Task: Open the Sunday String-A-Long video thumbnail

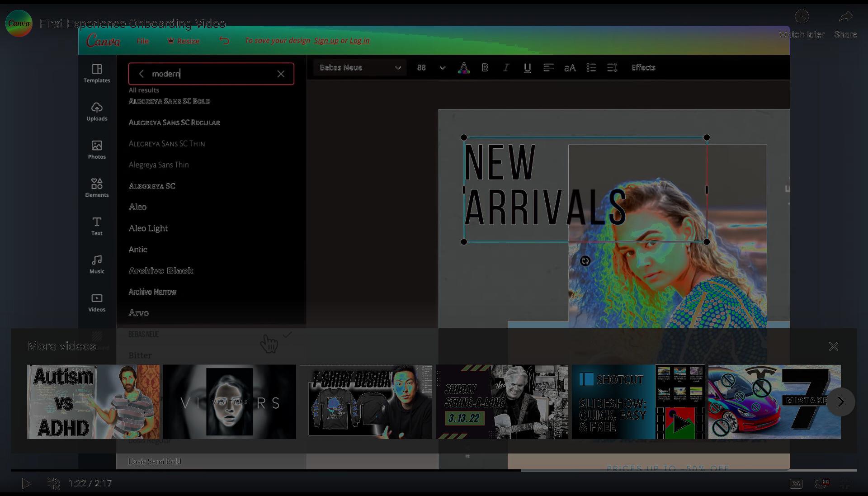Action: click(502, 402)
